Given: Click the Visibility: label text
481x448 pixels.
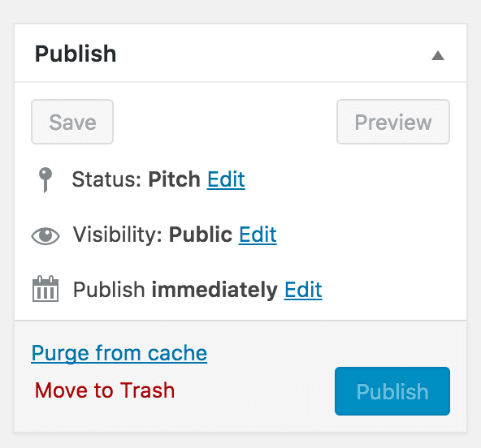Looking at the screenshot, I should [118, 235].
